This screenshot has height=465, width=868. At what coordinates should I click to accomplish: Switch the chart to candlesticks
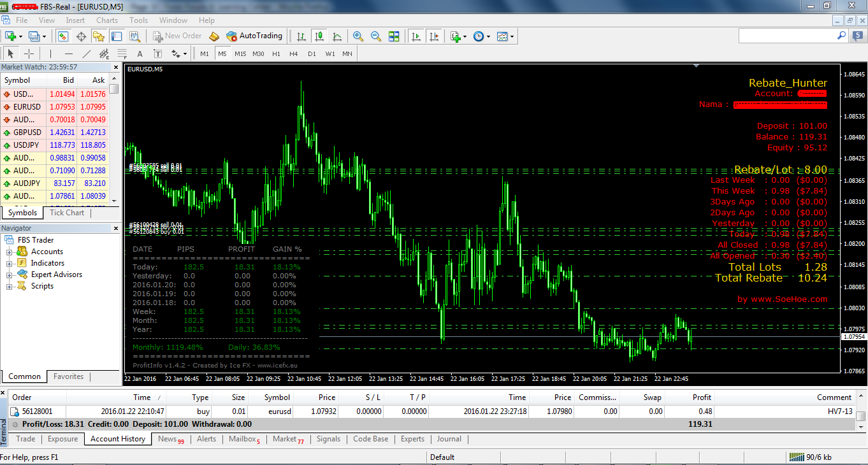(319, 36)
